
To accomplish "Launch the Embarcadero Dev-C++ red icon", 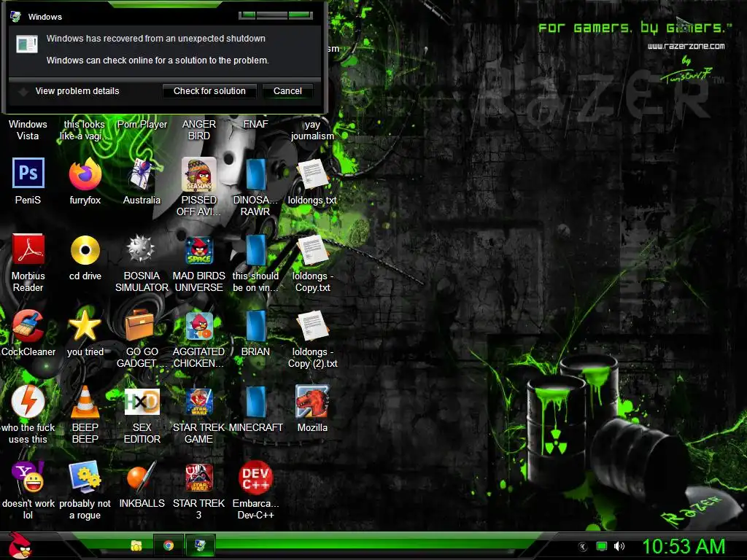I will coord(256,478).
